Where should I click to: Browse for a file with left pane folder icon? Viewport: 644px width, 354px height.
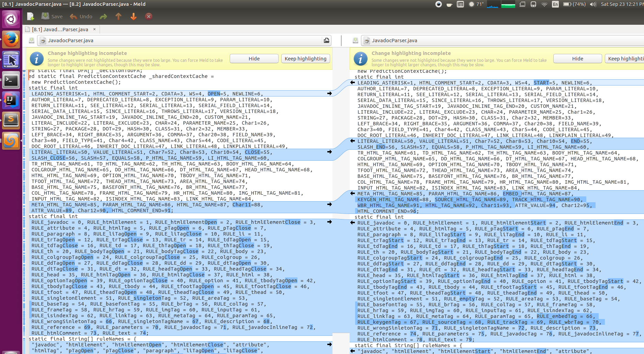click(326, 41)
